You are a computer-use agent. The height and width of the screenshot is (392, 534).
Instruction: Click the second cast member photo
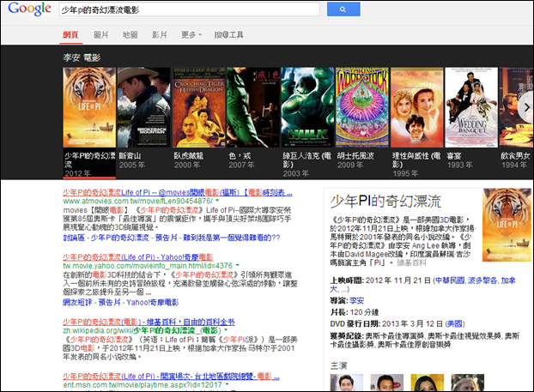387,383
